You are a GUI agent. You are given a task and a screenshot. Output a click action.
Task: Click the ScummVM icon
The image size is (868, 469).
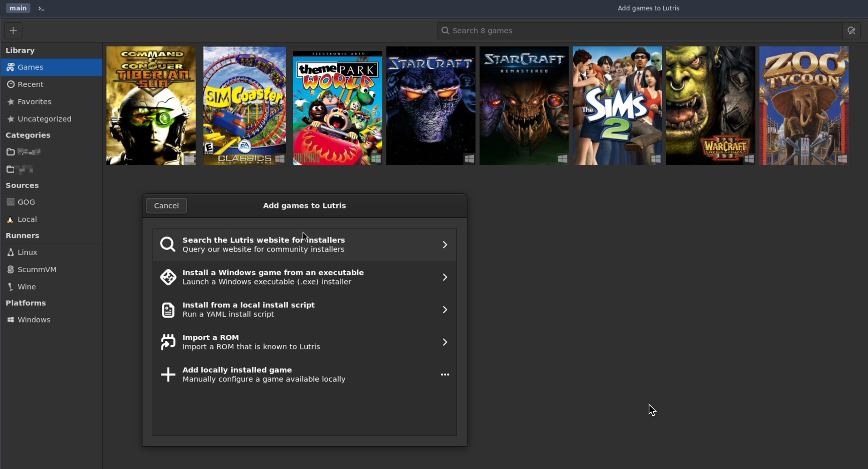coord(10,270)
